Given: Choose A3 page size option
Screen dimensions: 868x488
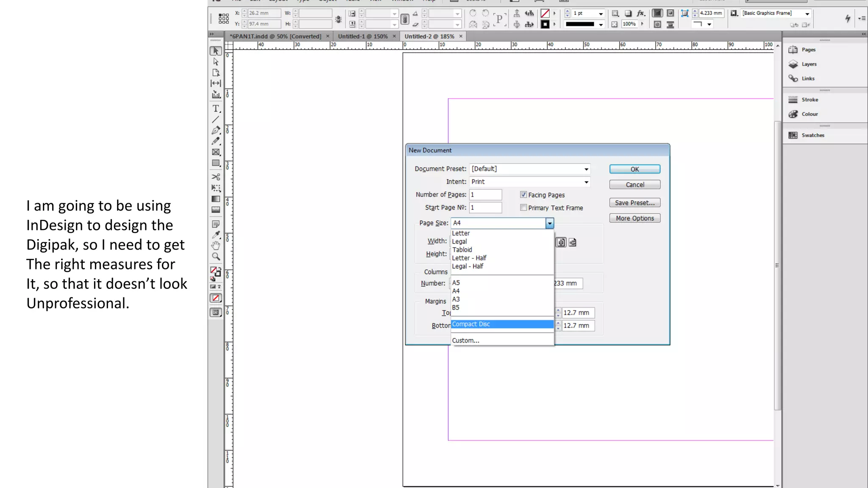Looking at the screenshot, I should [502, 299].
